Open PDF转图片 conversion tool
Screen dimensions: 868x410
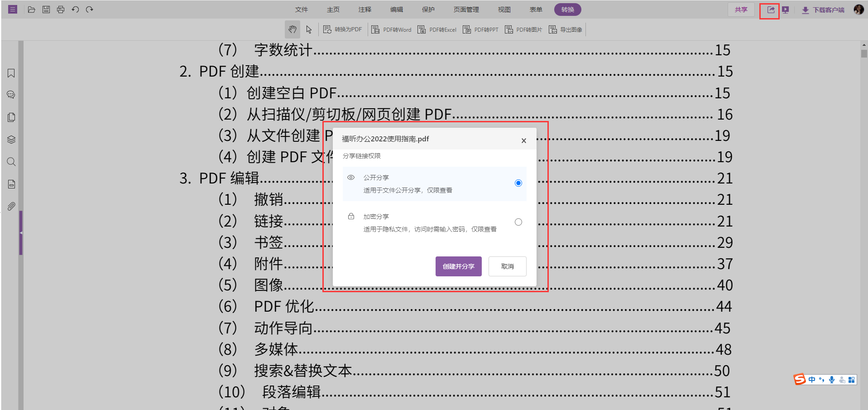pos(523,29)
